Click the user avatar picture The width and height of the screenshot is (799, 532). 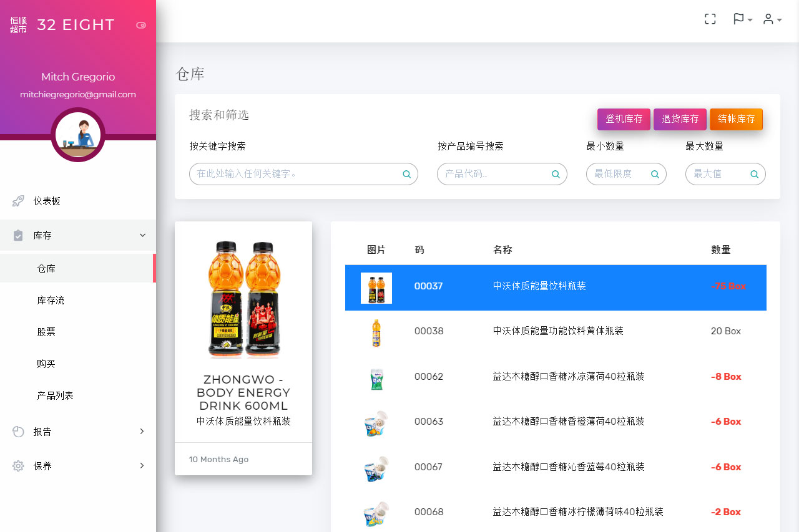78,135
